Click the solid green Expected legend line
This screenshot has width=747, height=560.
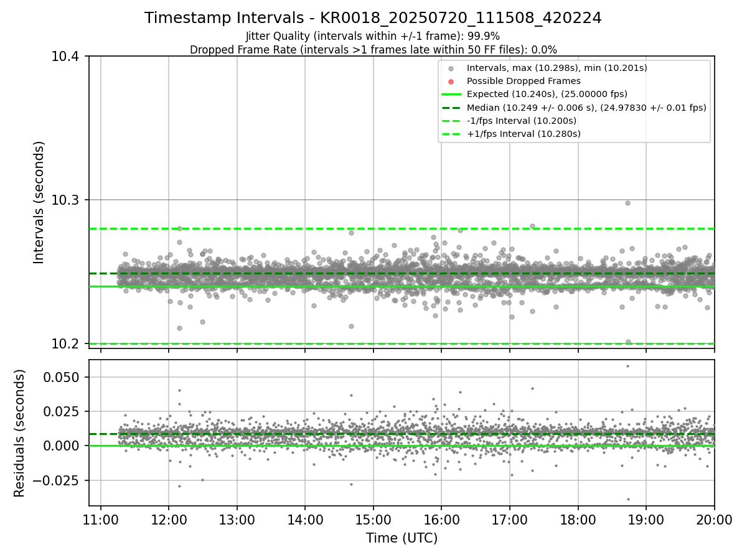tap(451, 94)
